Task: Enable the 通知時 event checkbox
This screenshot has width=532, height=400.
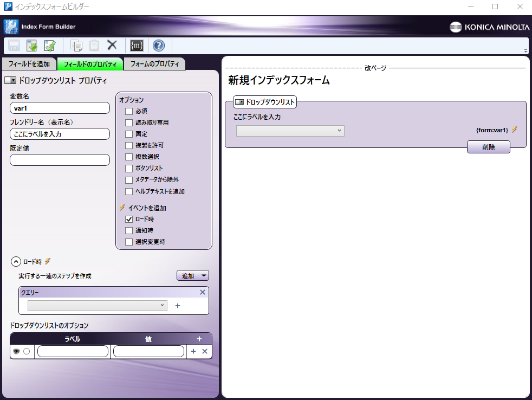Action: pos(129,230)
